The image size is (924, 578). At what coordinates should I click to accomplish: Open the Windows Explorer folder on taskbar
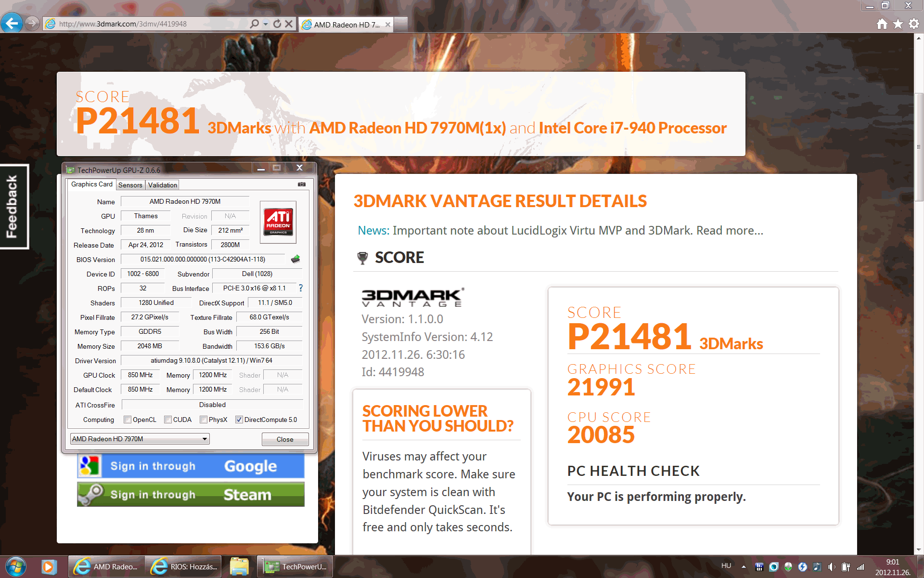(239, 567)
